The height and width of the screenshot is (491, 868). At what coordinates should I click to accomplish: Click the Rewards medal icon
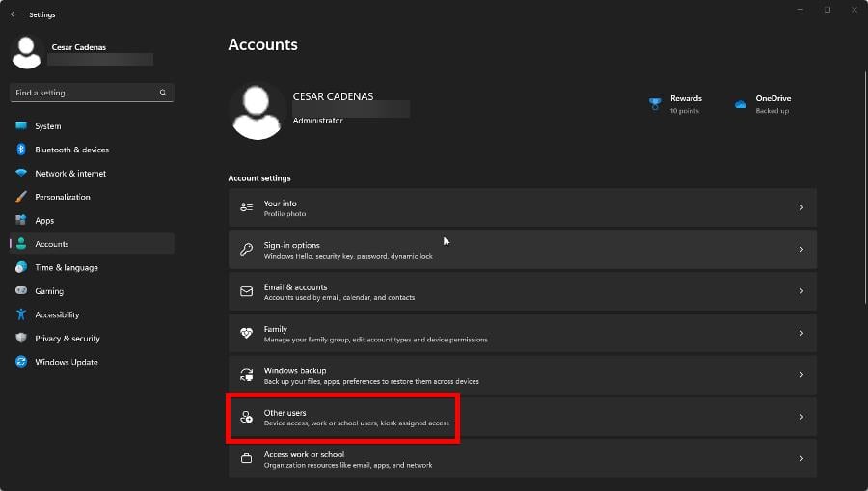click(655, 104)
